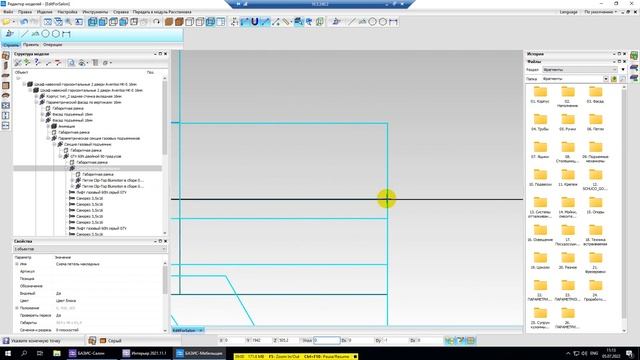640x360 pixels.
Task: Select the Строить tab
Action: click(11, 45)
